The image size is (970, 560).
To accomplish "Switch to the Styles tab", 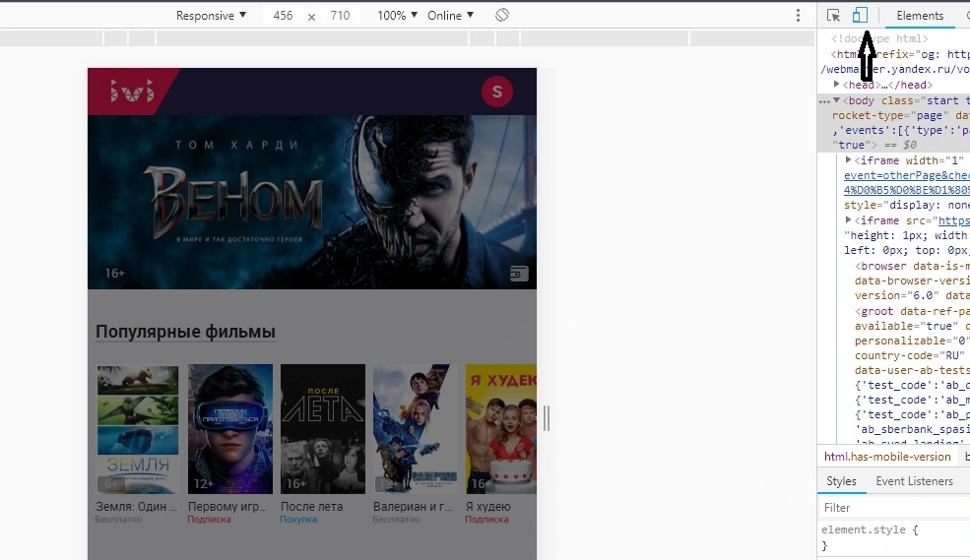I will coord(841,481).
